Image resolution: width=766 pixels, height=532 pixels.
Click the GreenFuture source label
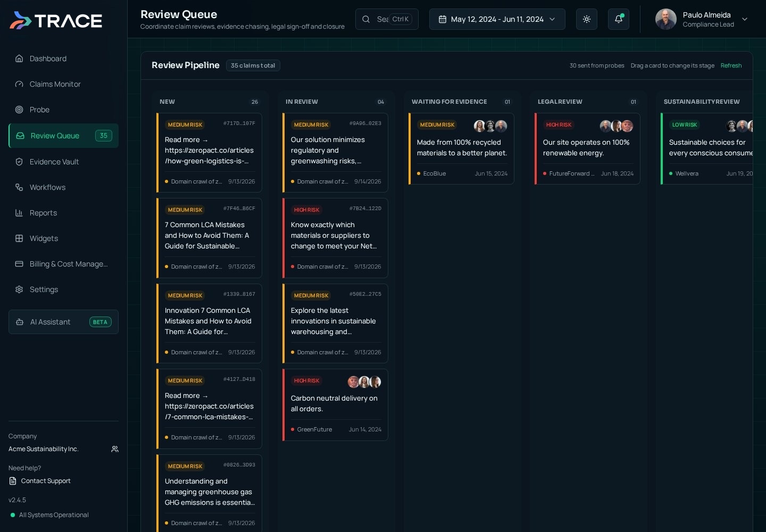click(314, 429)
